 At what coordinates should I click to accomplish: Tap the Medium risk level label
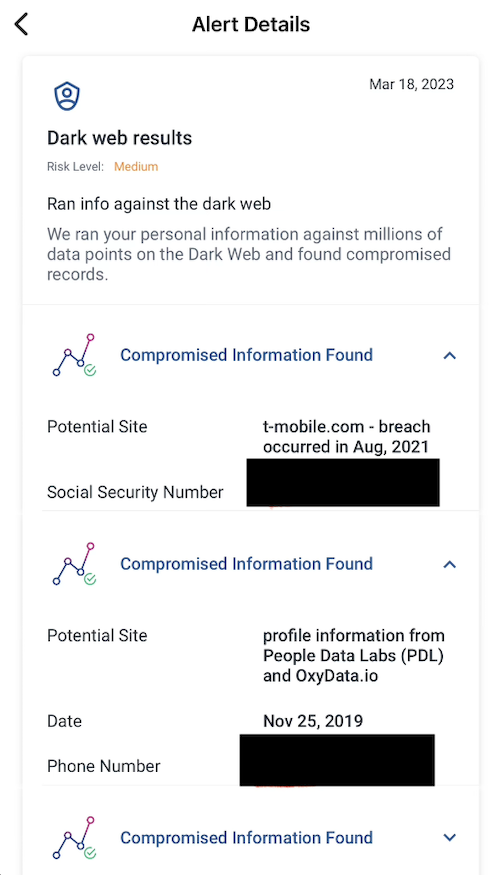(x=136, y=166)
